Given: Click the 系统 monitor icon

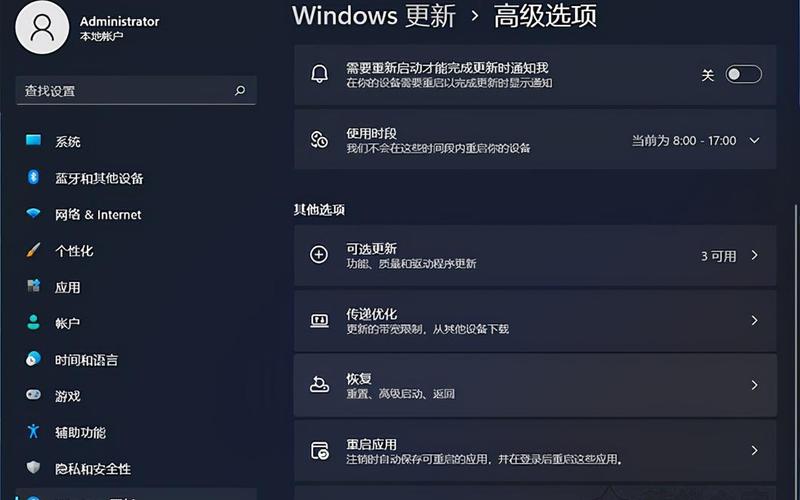Looking at the screenshot, I should 34,140.
